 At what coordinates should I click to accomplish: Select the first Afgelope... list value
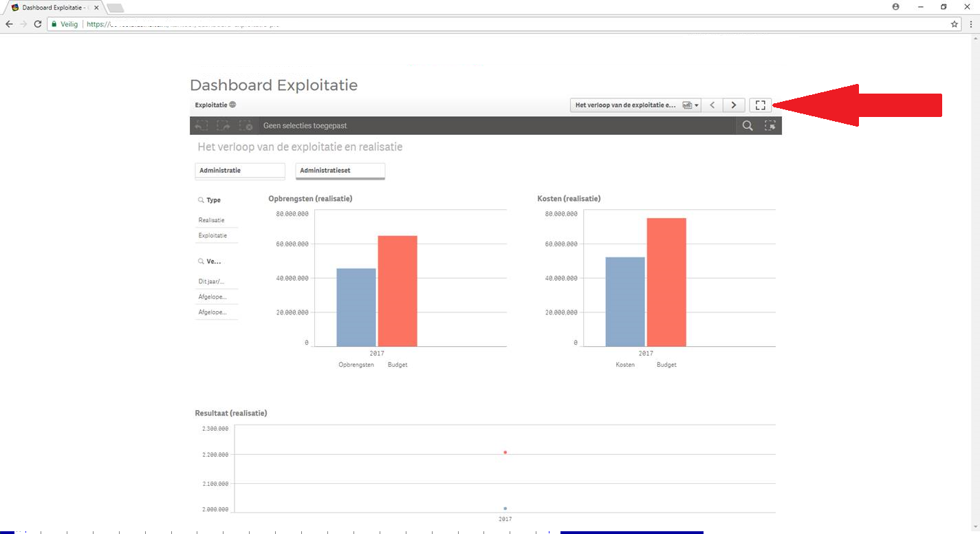pyautogui.click(x=217, y=297)
